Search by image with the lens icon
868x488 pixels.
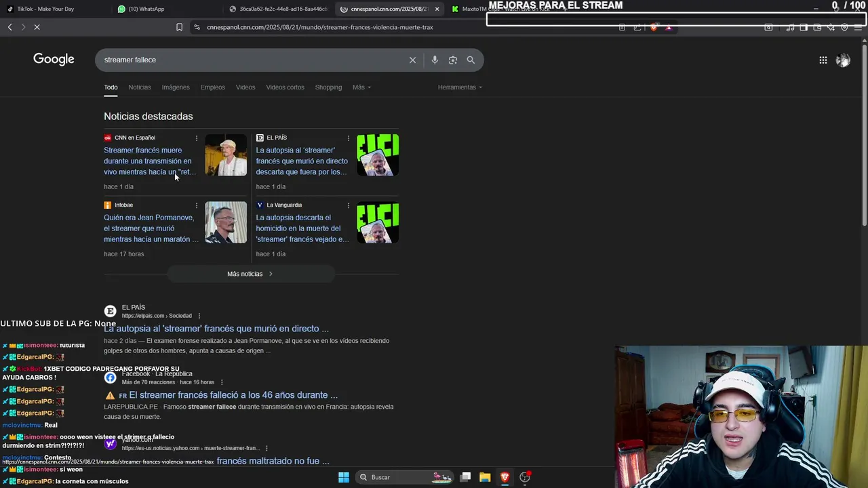453,60
